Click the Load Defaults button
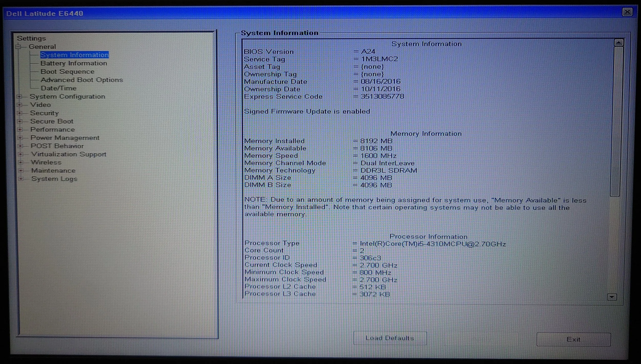Image resolution: width=641 pixels, height=364 pixels. 390,338
